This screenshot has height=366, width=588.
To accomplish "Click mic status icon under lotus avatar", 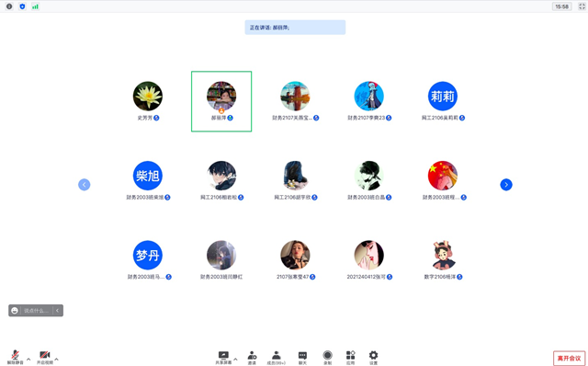I will tap(156, 118).
